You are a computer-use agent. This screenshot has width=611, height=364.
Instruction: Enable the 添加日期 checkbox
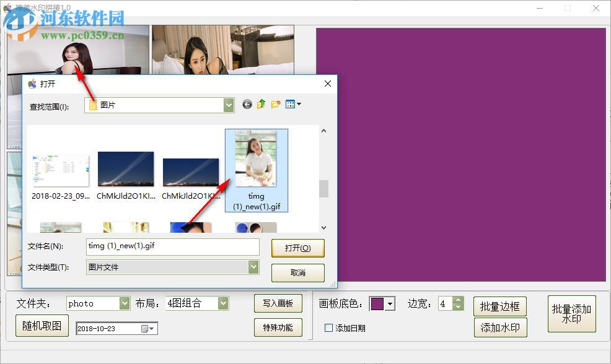(x=328, y=328)
